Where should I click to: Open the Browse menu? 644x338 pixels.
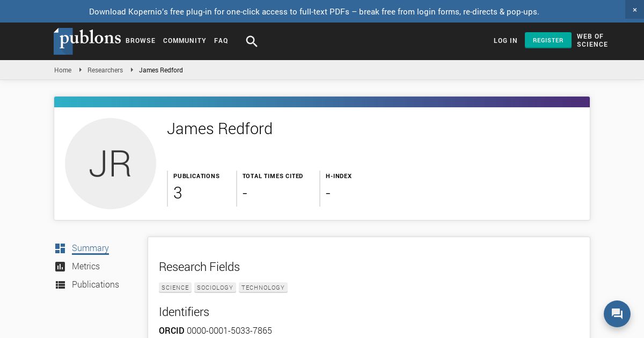[141, 41]
